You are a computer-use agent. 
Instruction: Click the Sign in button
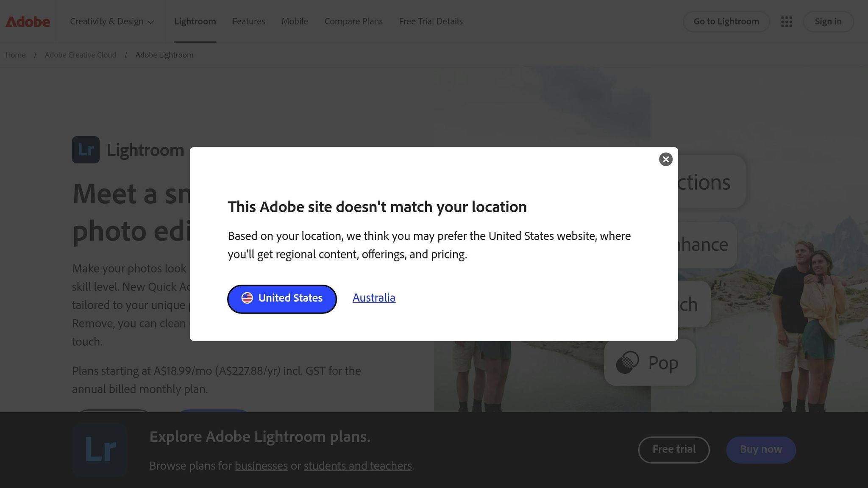pyautogui.click(x=828, y=21)
